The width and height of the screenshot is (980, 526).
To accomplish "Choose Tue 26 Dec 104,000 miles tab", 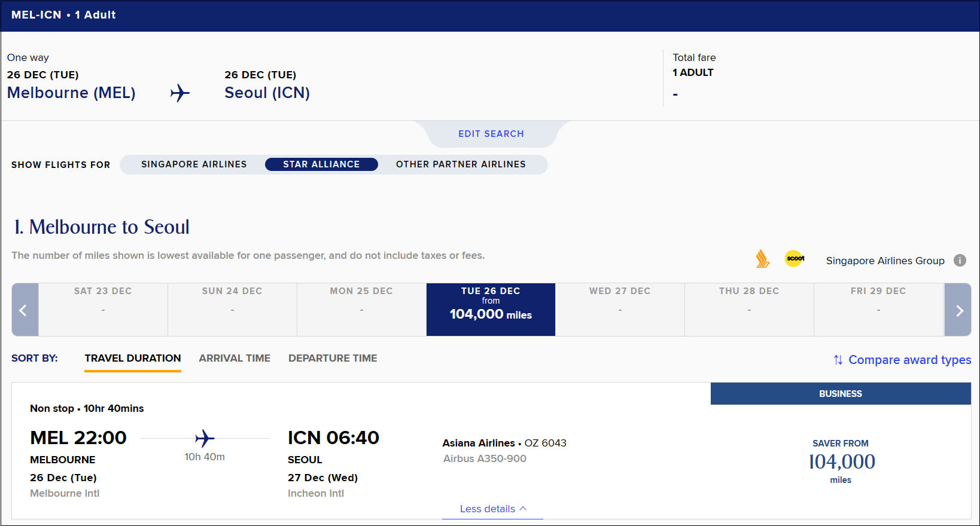I will click(491, 310).
